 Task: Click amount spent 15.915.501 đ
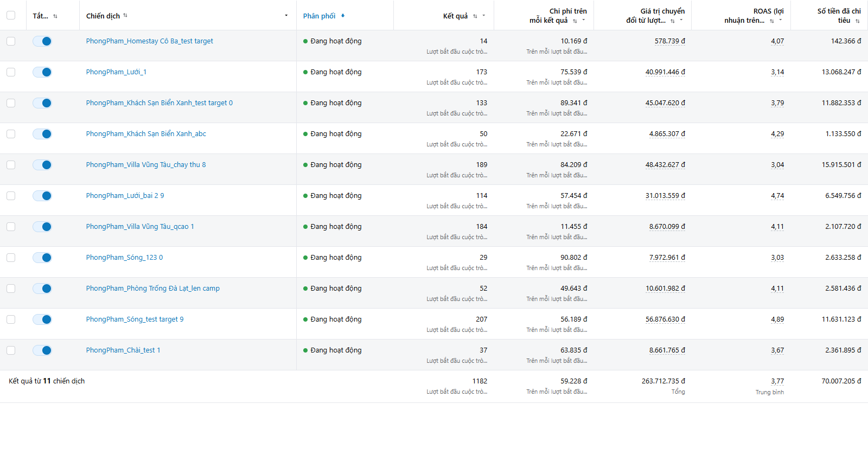841,165
